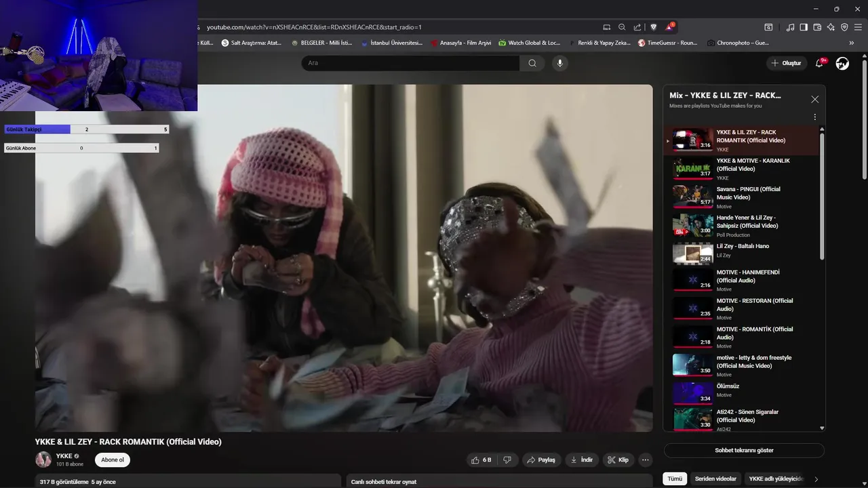The height and width of the screenshot is (488, 868).
Task: Open Brave media control music icon
Action: pos(790,27)
